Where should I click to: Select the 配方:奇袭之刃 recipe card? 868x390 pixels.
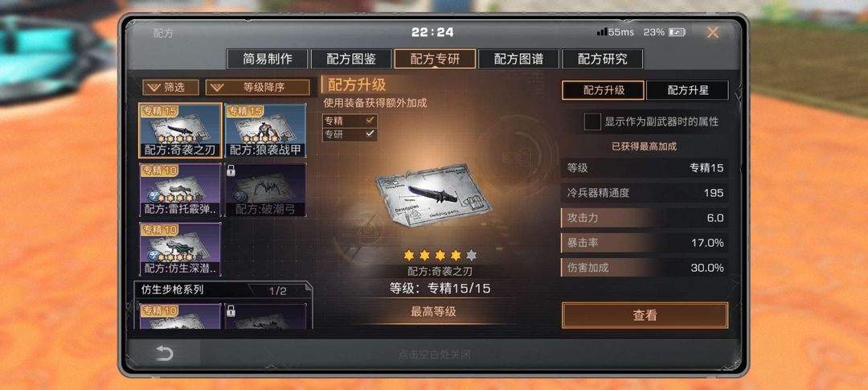(180, 130)
